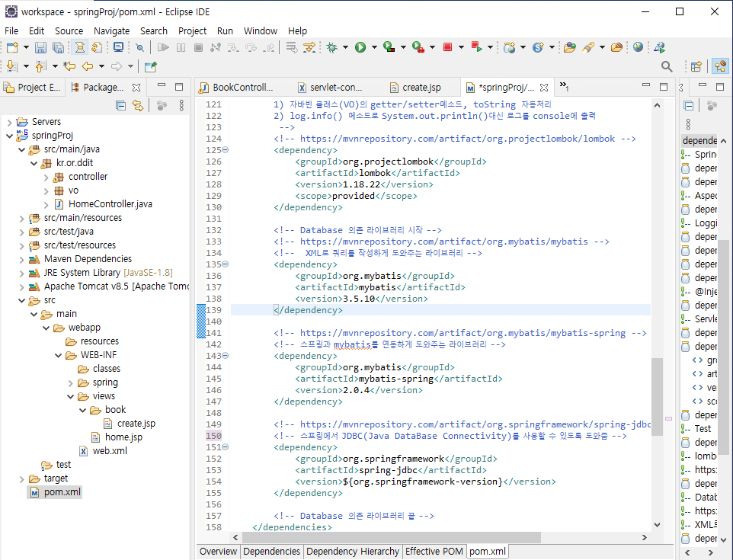Click the editor vertical scrollbar thumb
Viewport: 733px width, 560px height.
click(657, 396)
